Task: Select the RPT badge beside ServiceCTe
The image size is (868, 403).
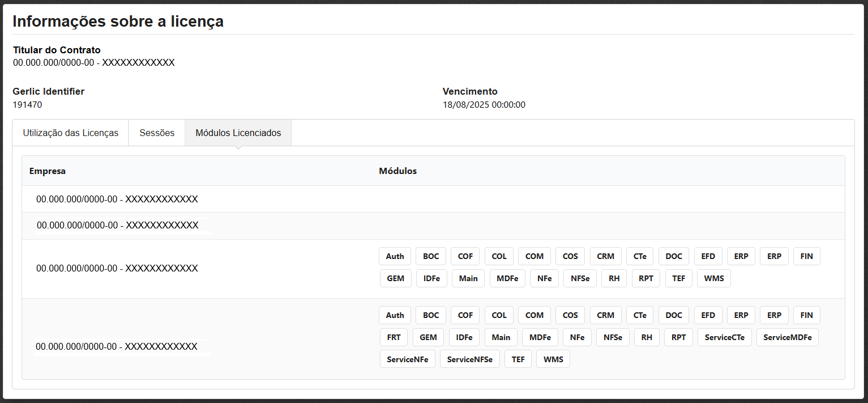Action: (678, 337)
